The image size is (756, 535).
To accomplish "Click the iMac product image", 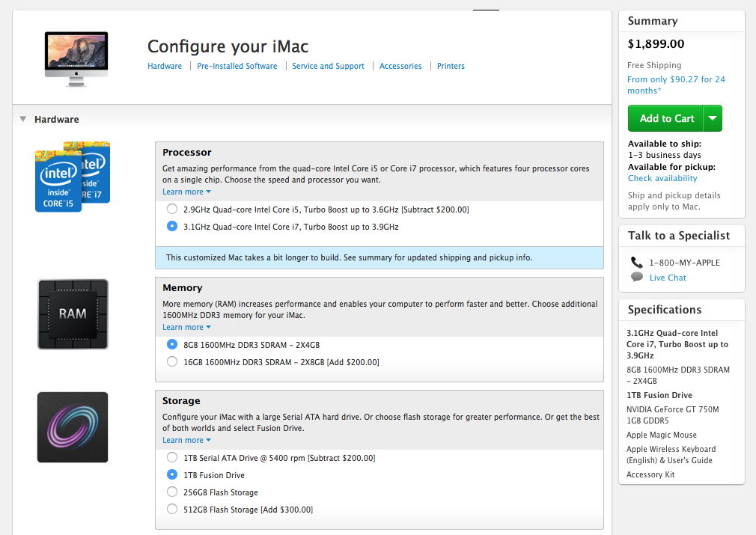I will (x=76, y=59).
